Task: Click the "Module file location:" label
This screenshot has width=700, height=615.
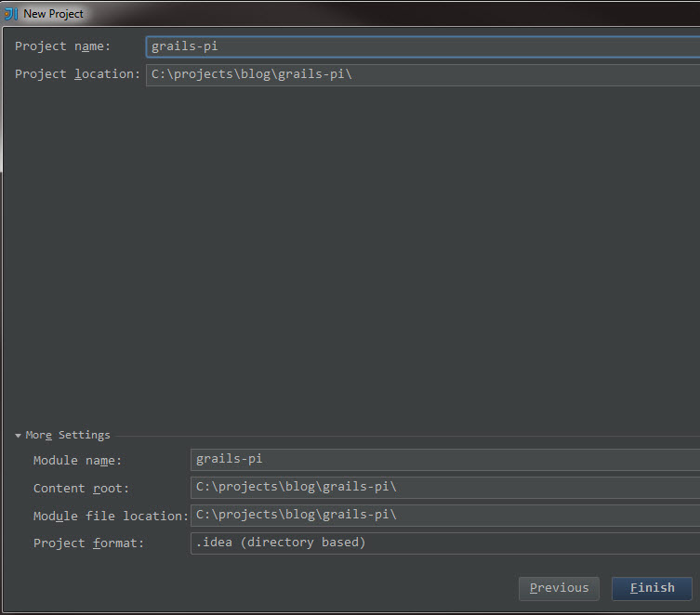Action: 111,516
